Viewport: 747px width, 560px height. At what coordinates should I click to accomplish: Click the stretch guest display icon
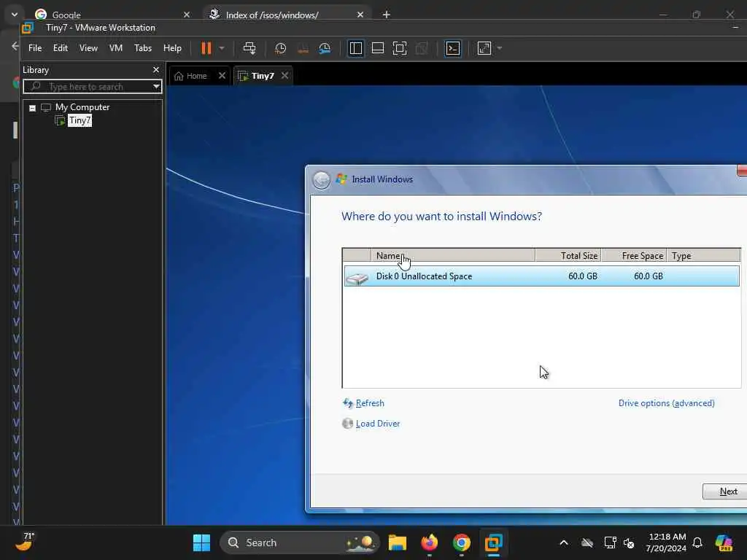[x=484, y=48]
